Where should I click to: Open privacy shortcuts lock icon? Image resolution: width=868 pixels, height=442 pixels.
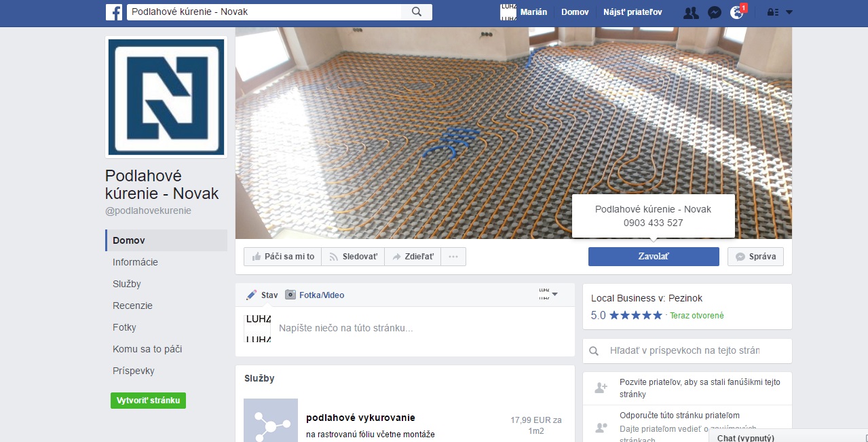pyautogui.click(x=772, y=12)
